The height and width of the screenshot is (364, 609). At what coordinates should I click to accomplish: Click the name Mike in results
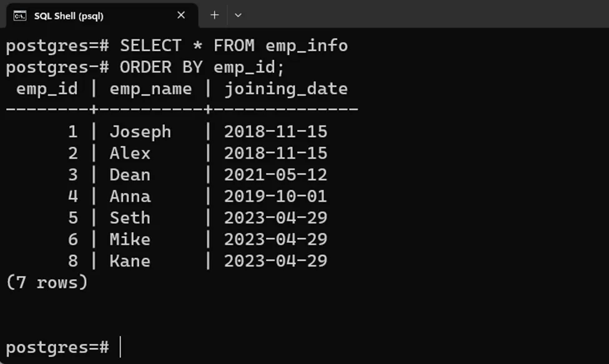pyautogui.click(x=130, y=239)
